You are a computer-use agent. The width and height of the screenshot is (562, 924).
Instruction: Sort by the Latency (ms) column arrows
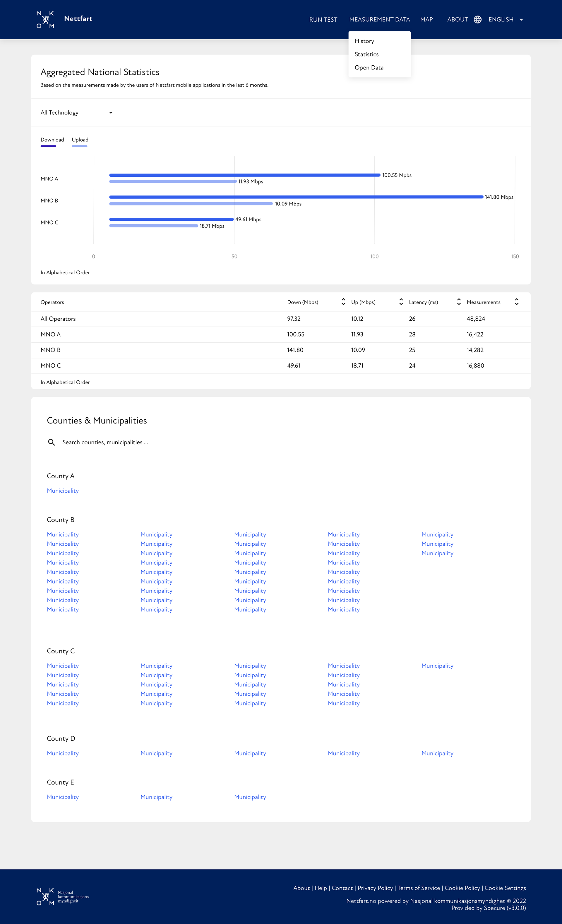[x=459, y=302]
